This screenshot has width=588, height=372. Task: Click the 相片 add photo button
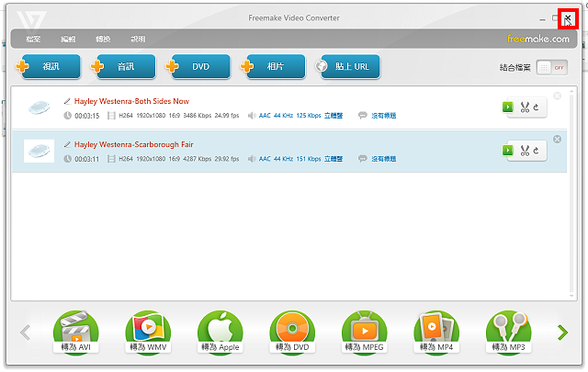[273, 67]
